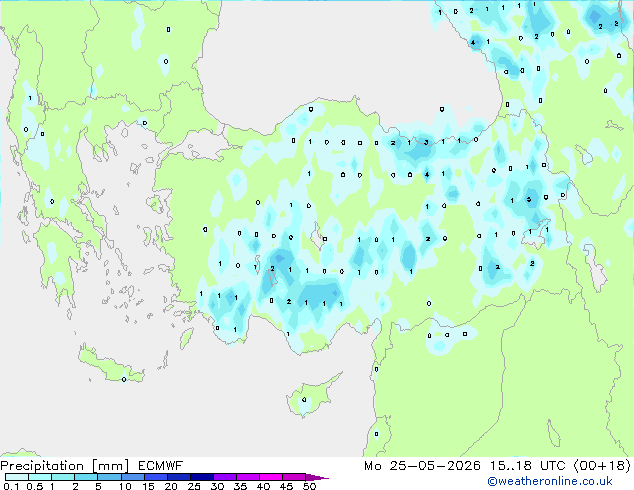Click the precipitation value '5' in eastern Turkey
Screen dimensions: 634x490
(x=529, y=199)
